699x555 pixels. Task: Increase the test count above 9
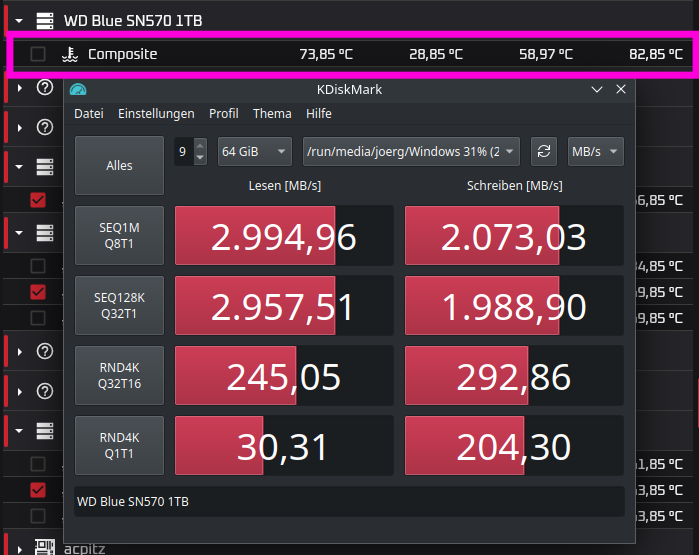pyautogui.click(x=200, y=145)
